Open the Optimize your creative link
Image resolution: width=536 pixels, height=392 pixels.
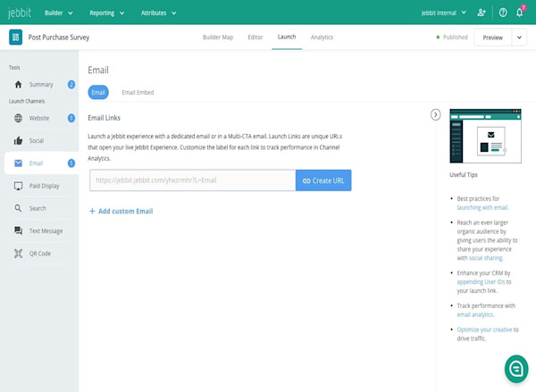click(x=484, y=329)
